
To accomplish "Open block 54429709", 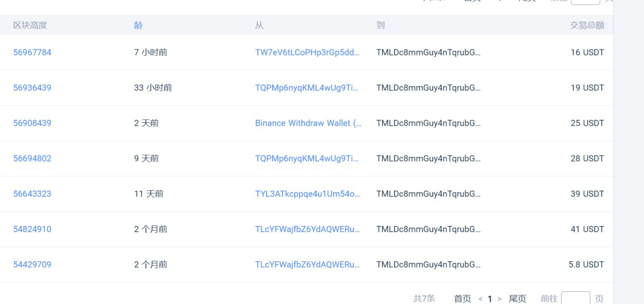I will pos(32,264).
